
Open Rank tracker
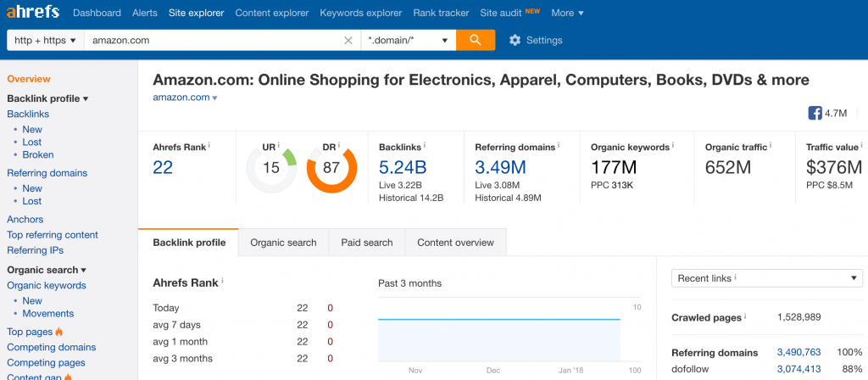click(441, 13)
